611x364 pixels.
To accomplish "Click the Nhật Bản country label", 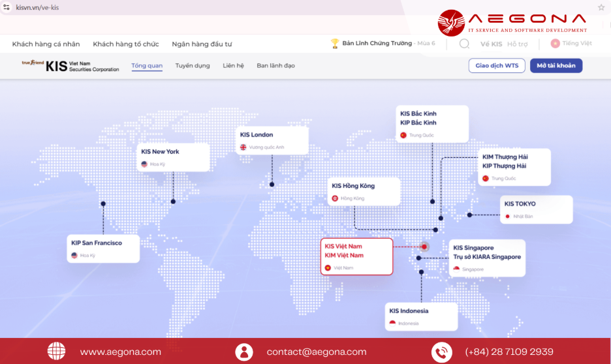I will click(x=523, y=217).
